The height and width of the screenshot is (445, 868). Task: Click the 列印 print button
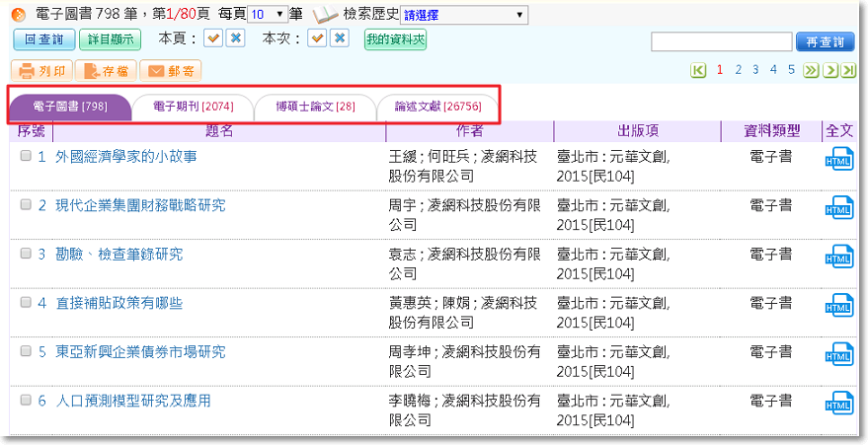tap(41, 71)
